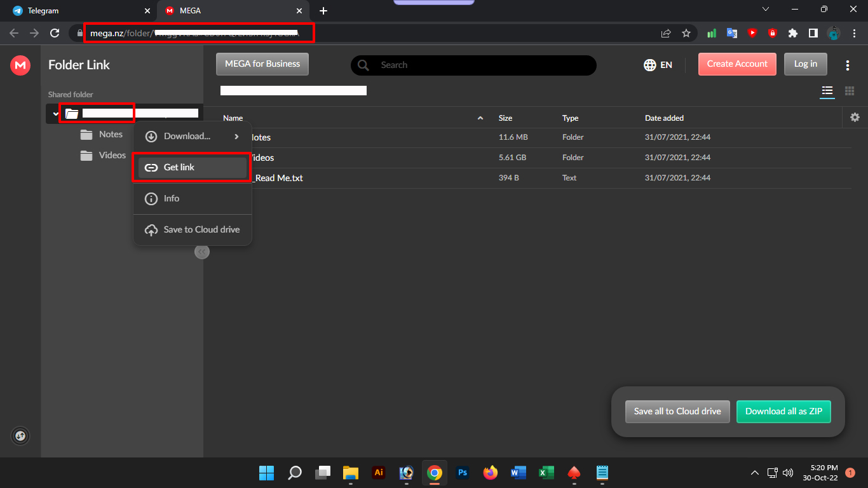Click the share page icon in address bar
This screenshot has width=868, height=488.
666,33
